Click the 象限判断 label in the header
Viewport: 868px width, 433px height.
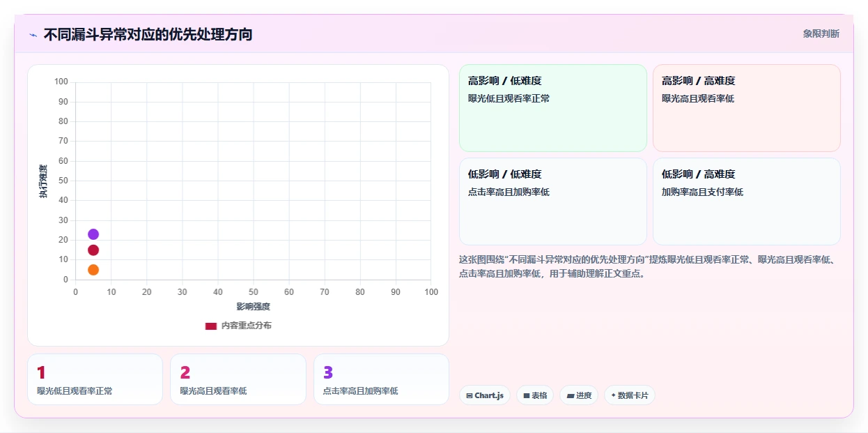(821, 33)
